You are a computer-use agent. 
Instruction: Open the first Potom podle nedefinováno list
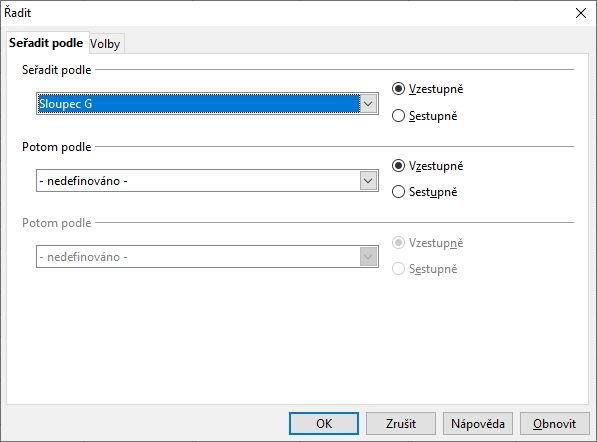207,181
